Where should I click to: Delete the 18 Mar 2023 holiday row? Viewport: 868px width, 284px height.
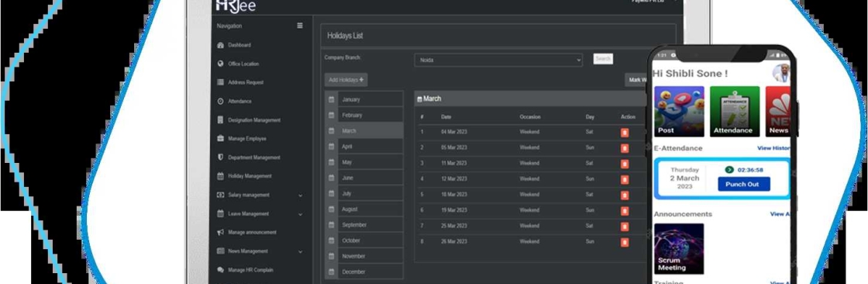click(625, 196)
